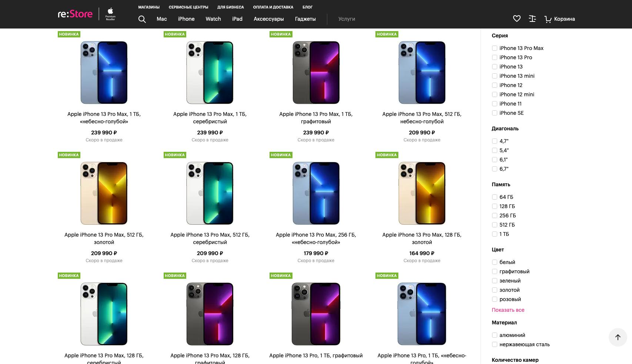Open the search magnifier icon
Screen dimensions: 632x364
pos(142,19)
